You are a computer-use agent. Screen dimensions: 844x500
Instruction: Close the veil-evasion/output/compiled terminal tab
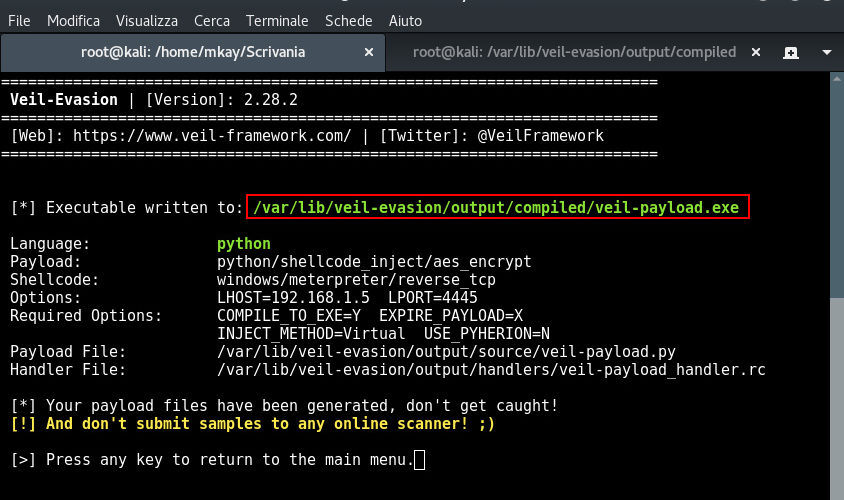pyautogui.click(x=756, y=52)
